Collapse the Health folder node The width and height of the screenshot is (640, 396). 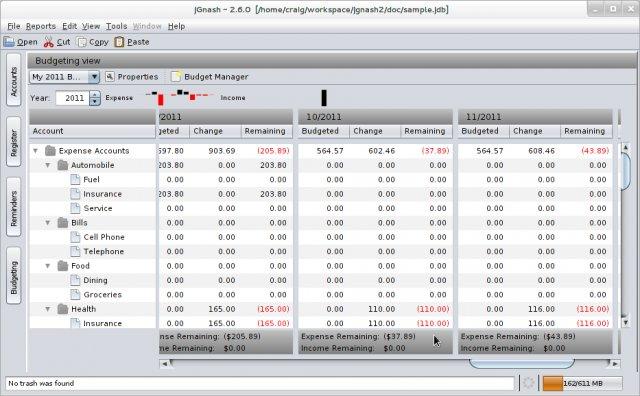[x=48, y=309]
